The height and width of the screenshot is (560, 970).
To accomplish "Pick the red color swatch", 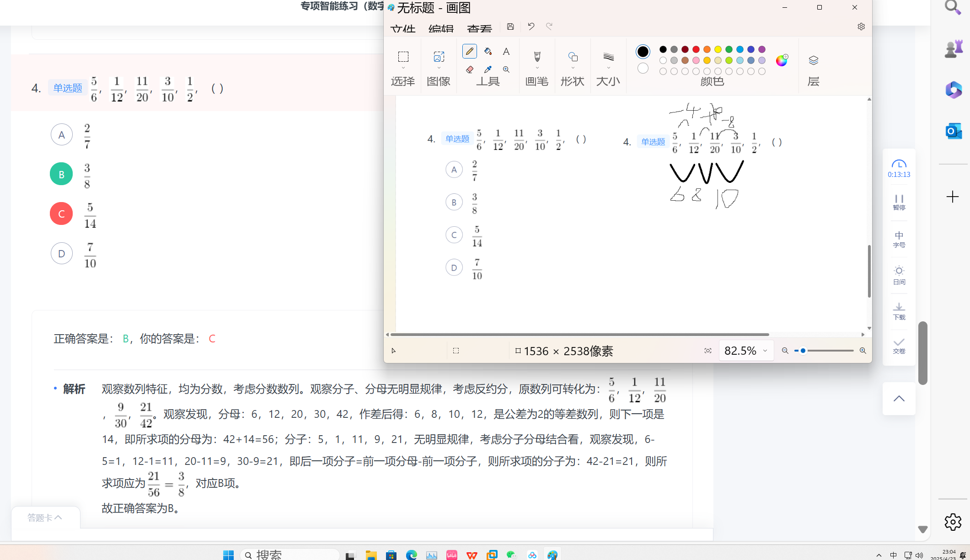I will [696, 49].
